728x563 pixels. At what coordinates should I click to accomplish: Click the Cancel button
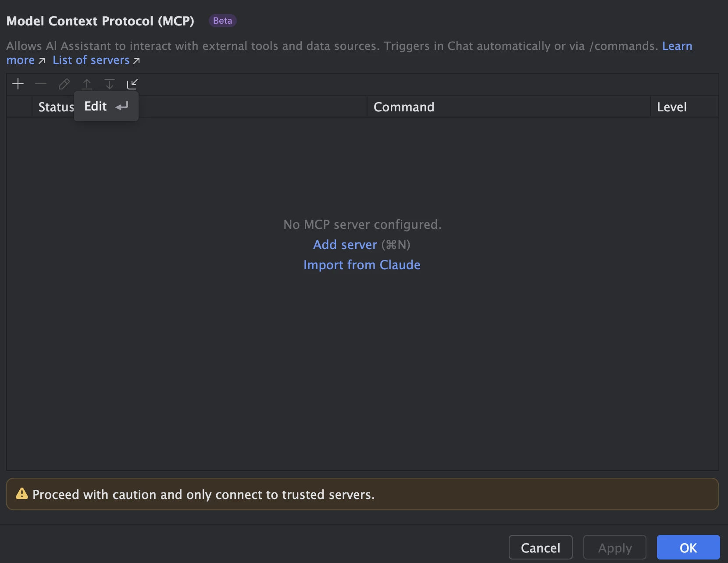coord(540,548)
